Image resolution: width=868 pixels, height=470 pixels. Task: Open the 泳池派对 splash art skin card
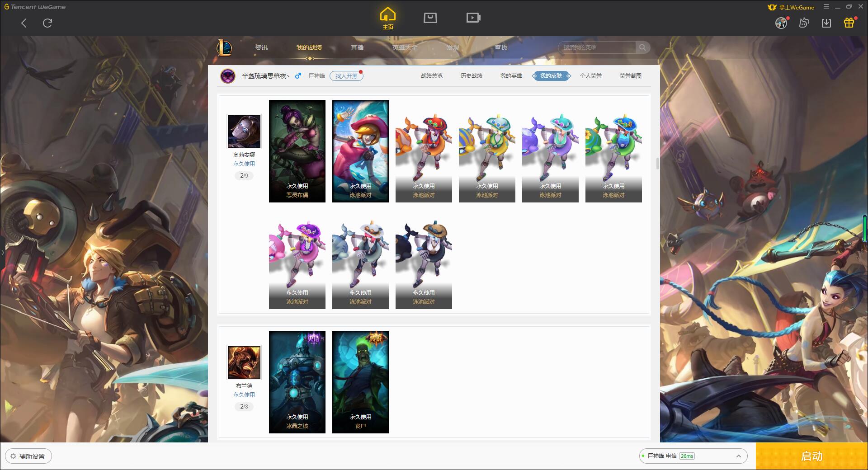click(x=360, y=151)
